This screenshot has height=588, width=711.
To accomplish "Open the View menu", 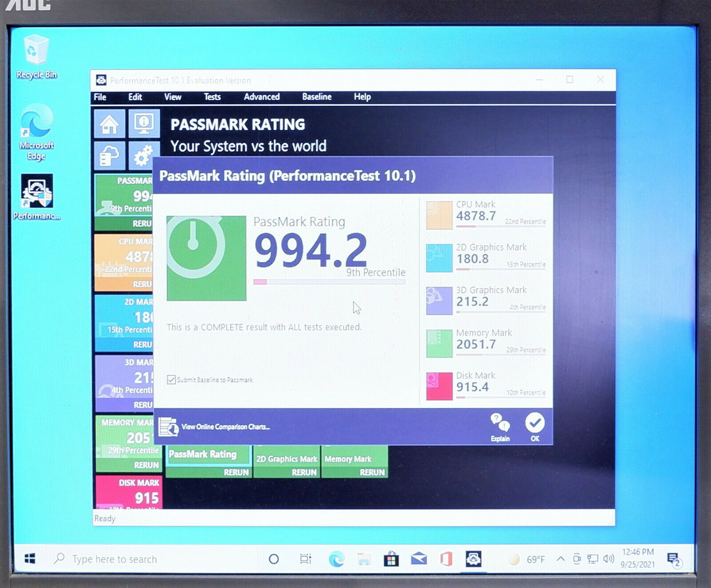I will 172,97.
